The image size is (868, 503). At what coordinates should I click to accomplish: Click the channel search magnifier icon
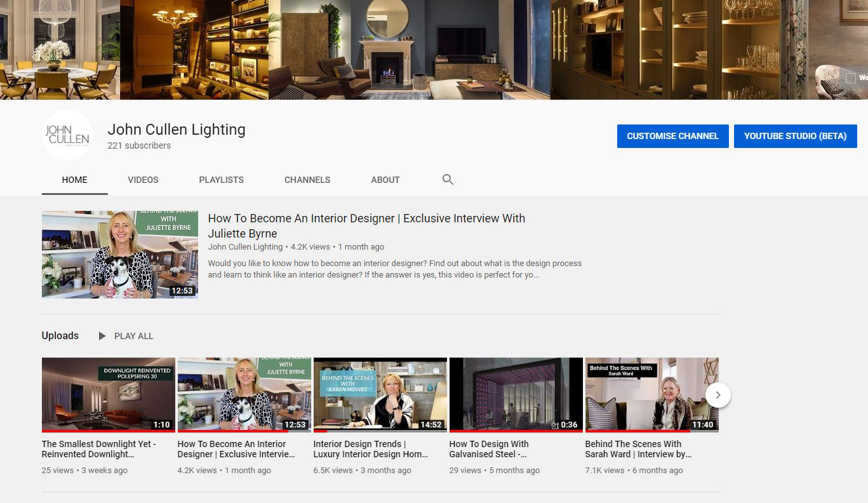coord(448,180)
